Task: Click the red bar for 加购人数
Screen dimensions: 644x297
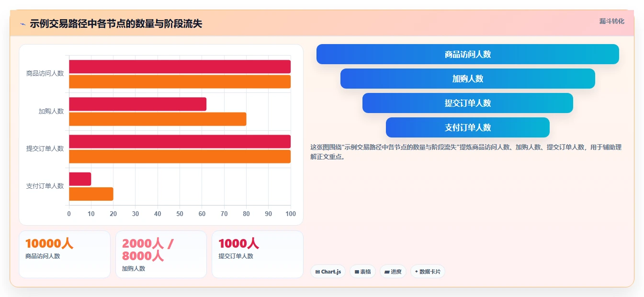Action: 137,104
